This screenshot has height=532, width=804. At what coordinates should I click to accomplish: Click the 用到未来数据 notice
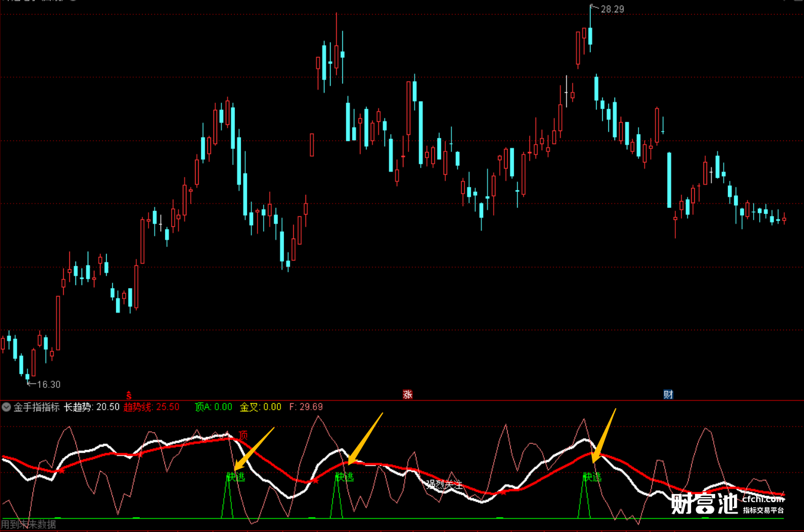coord(28,525)
